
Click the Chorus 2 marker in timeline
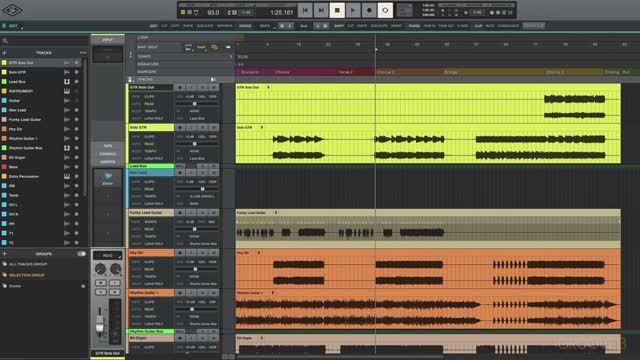386,72
